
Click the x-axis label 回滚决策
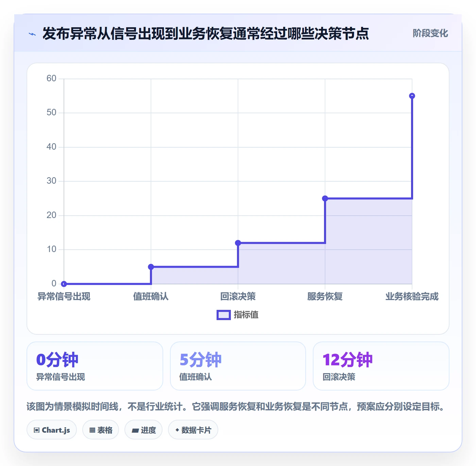238,297
